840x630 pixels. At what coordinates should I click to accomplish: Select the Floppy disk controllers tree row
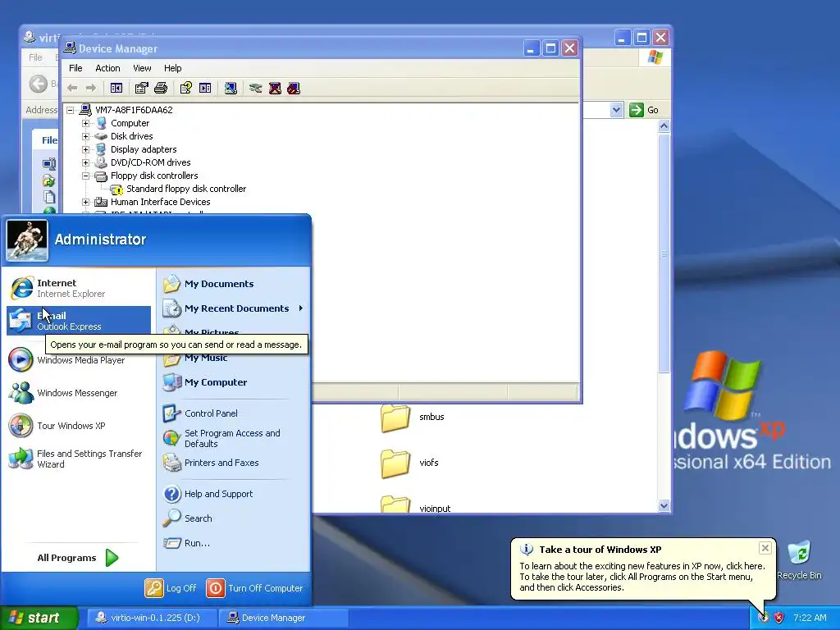tap(154, 176)
